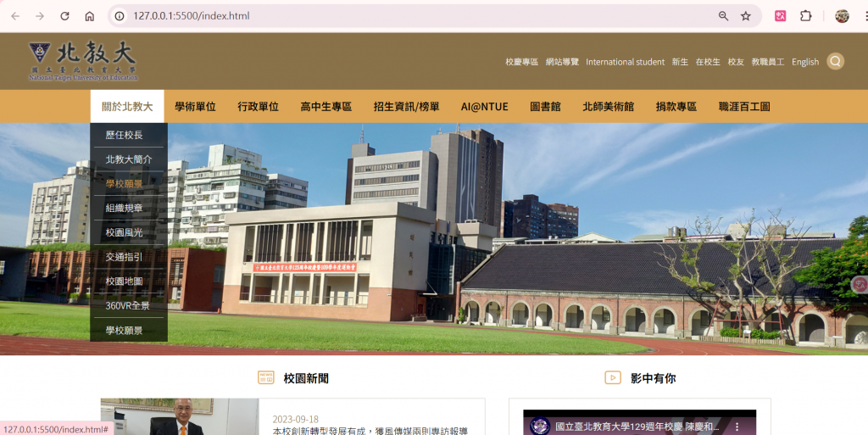Click the 影中有你 video play icon
This screenshot has height=435, width=868.
pos(612,377)
